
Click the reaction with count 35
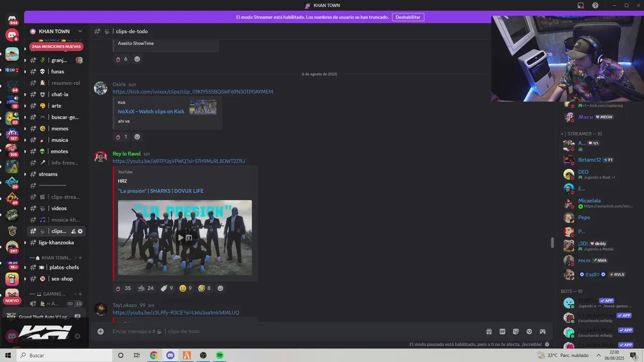tap(123, 288)
